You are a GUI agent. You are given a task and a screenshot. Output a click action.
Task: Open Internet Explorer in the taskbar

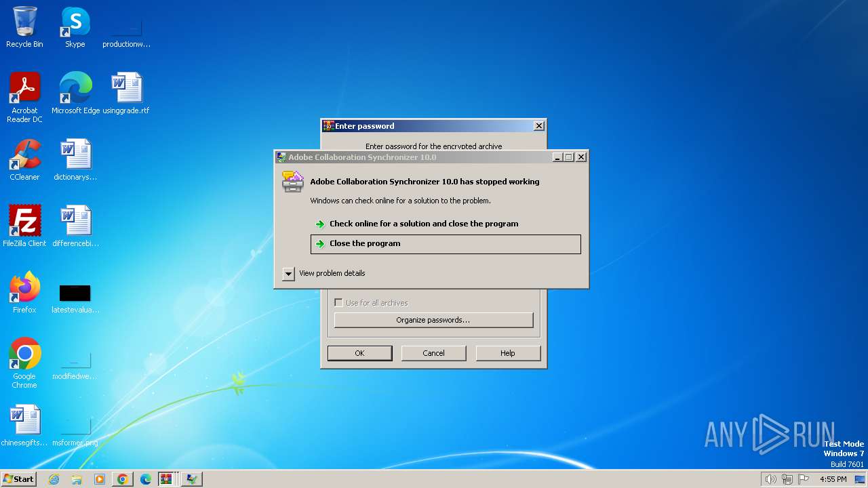click(54, 479)
